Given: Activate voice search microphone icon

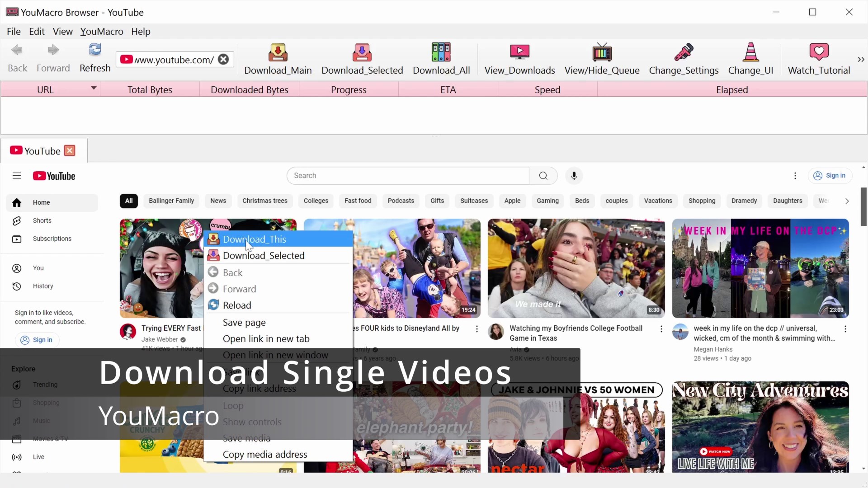Looking at the screenshot, I should point(574,176).
